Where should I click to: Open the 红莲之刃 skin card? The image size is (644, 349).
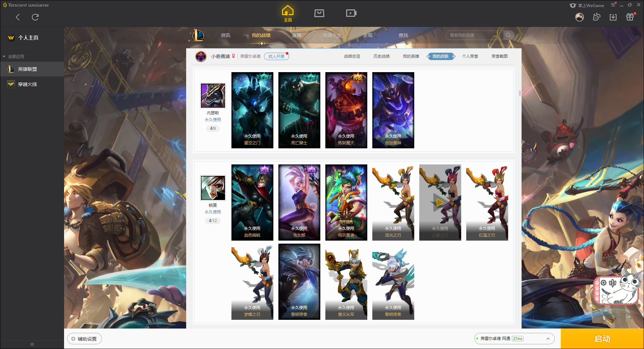(487, 202)
